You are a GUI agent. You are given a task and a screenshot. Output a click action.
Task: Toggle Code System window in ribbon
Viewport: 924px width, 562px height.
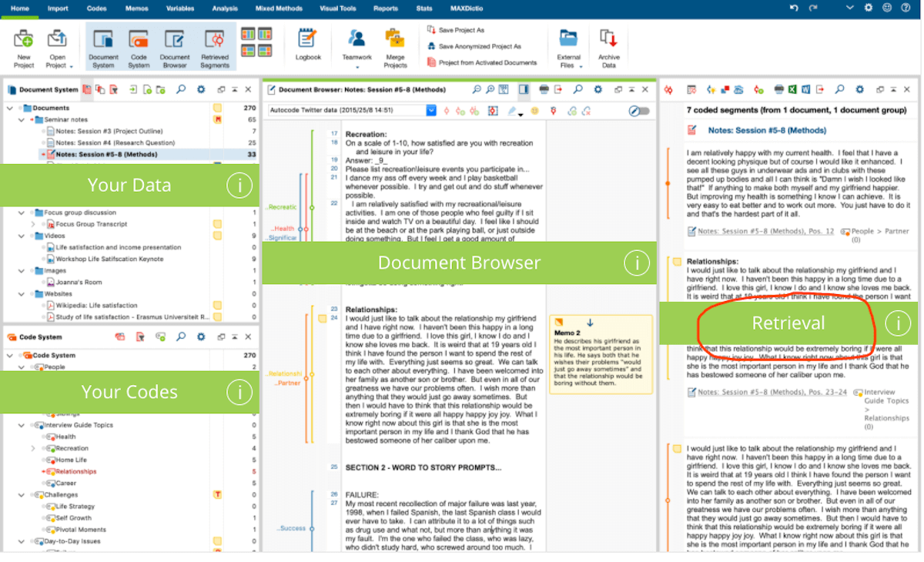(139, 49)
